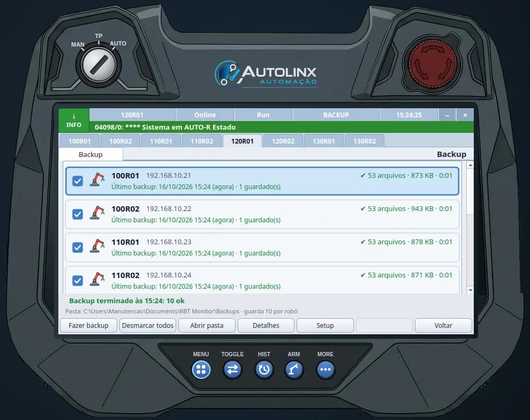Click the MAN/TP/AUTO key switch
This screenshot has width=530, height=420.
click(x=99, y=65)
